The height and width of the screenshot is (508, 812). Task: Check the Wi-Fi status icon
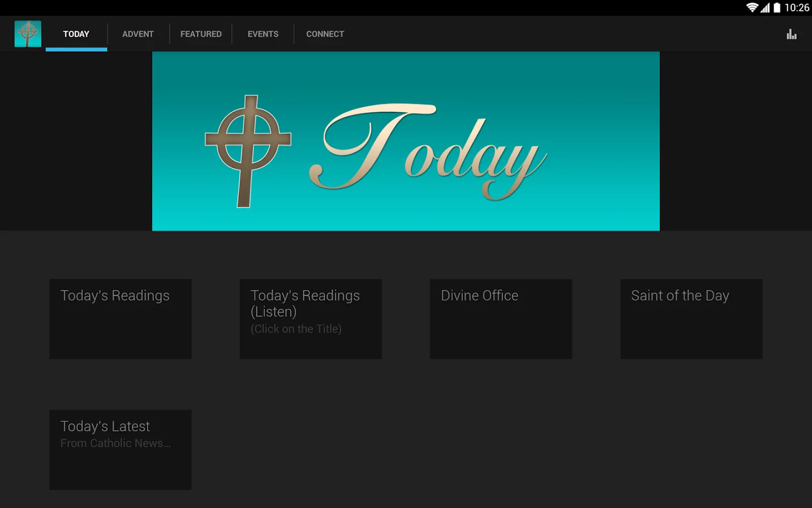[752, 7]
